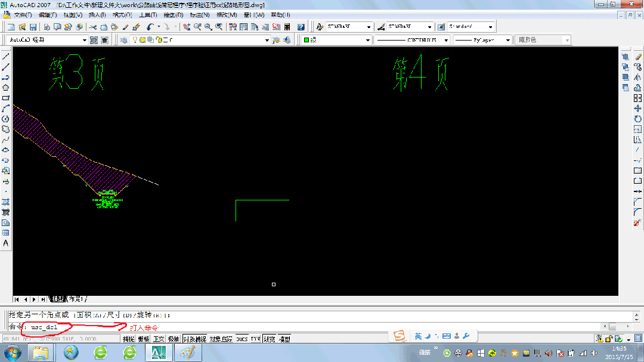Select the Circle draw tool

pos(6,119)
